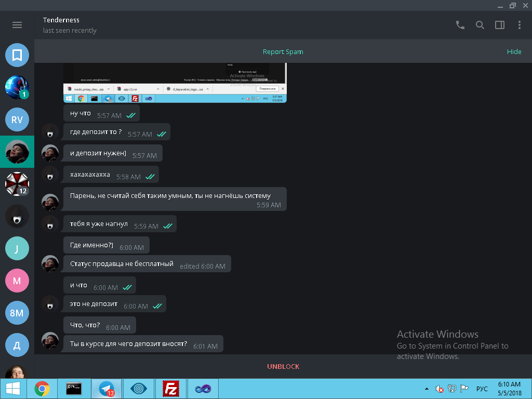Search in this chat
This screenshot has height=399, width=532.
coord(480,25)
